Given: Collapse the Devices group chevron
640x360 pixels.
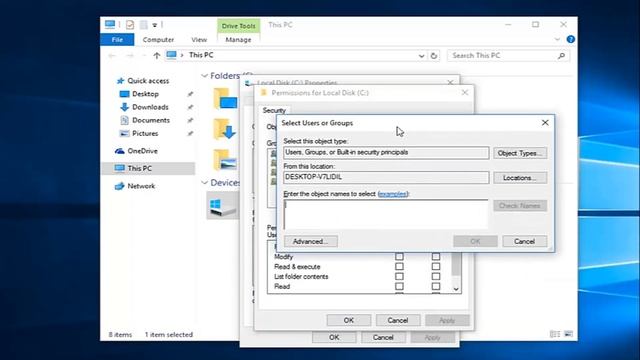Looking at the screenshot, I should (204, 183).
